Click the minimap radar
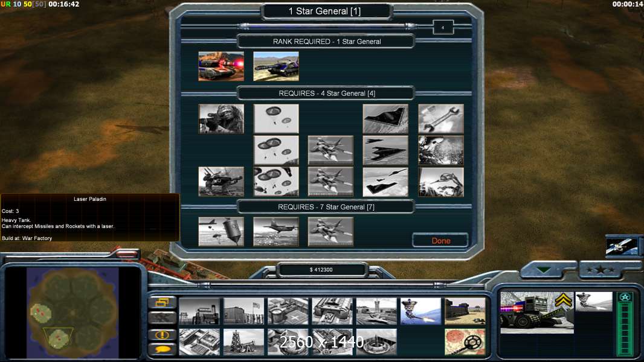 [x=72, y=313]
